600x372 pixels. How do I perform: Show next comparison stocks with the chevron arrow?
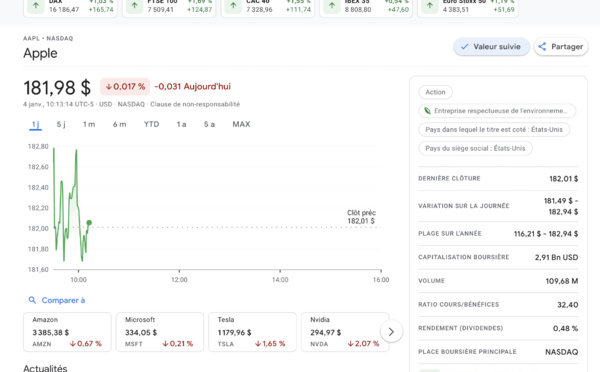pos(391,331)
